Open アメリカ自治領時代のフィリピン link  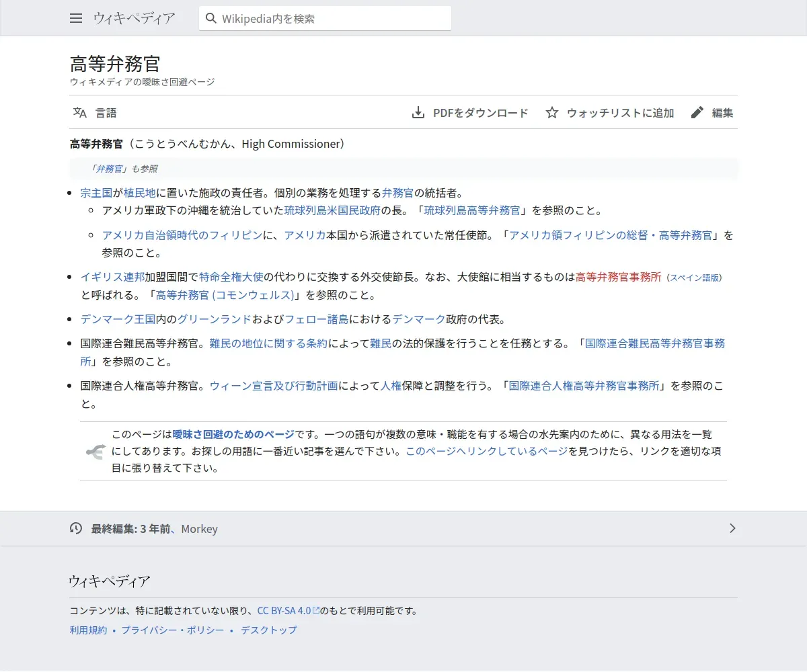click(x=182, y=235)
